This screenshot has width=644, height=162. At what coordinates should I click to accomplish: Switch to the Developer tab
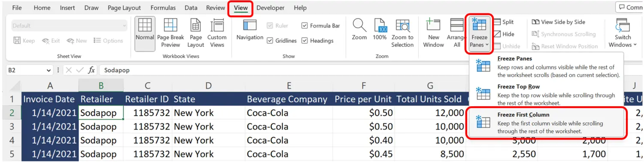270,8
